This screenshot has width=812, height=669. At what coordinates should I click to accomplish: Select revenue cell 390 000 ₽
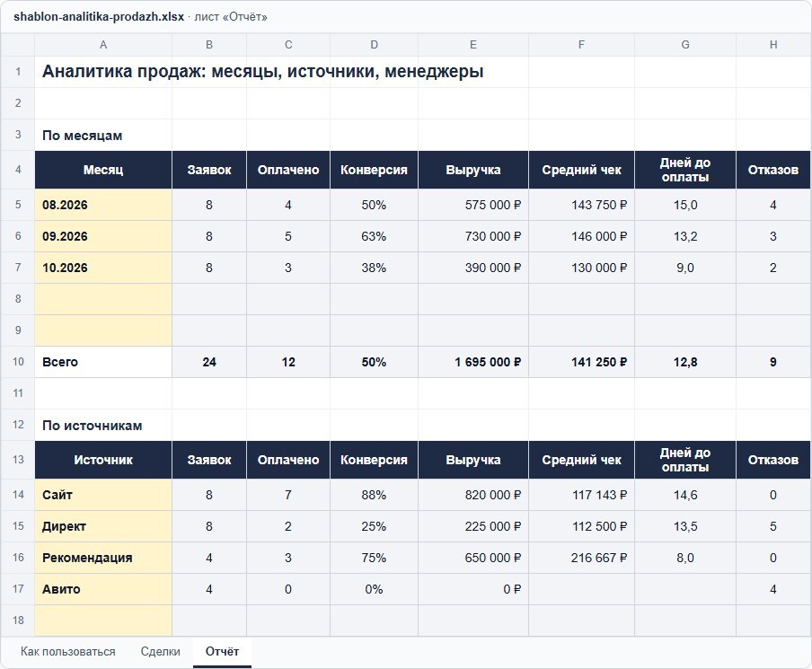tap(472, 268)
